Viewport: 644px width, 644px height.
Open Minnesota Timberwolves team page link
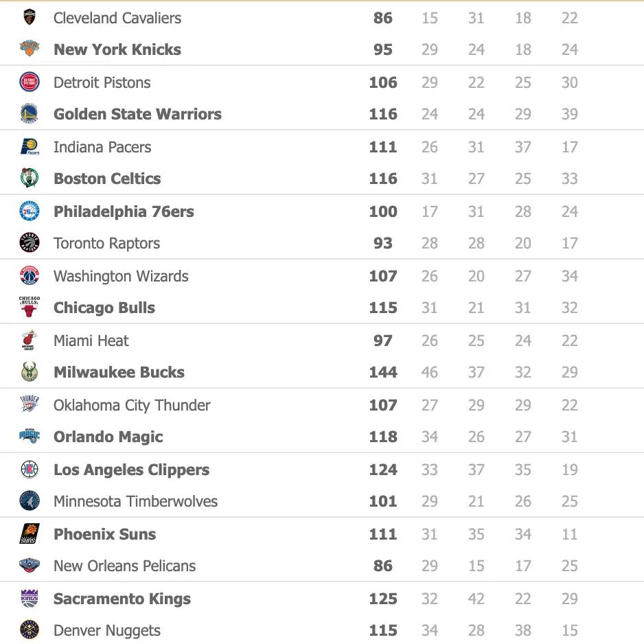(135, 501)
